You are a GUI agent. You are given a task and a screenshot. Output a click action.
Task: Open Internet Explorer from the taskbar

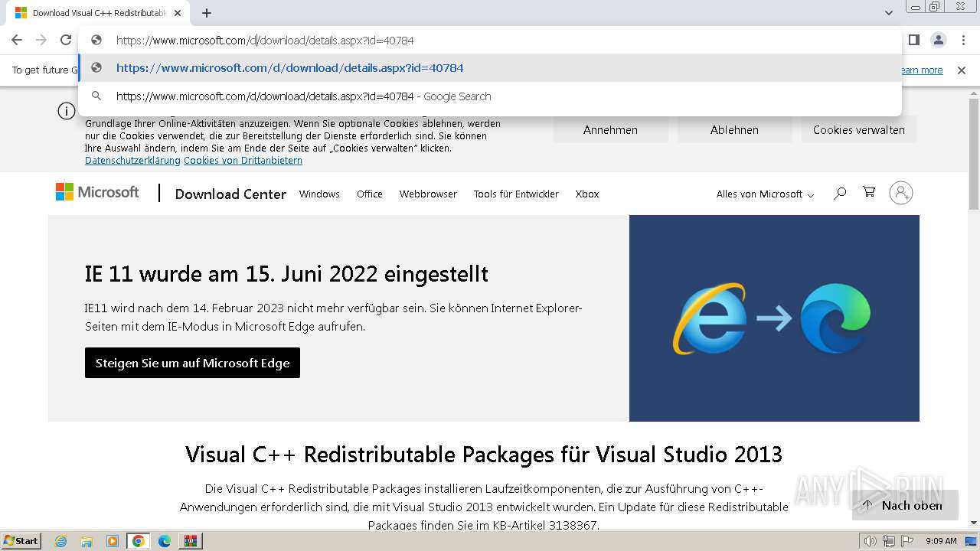60,541
